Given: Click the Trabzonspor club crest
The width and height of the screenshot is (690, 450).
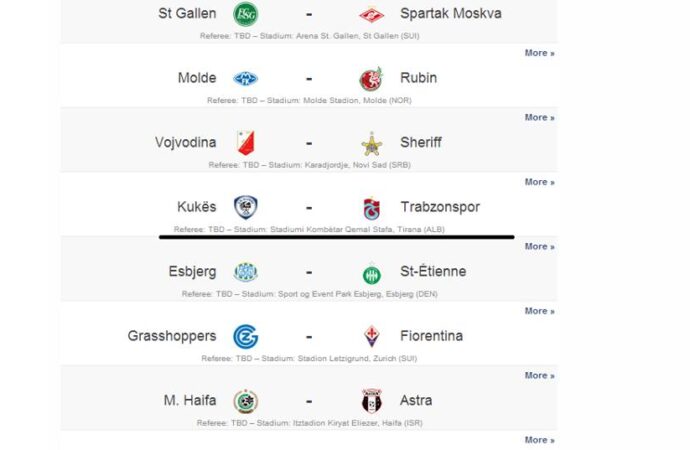Looking at the screenshot, I should pos(372,208).
